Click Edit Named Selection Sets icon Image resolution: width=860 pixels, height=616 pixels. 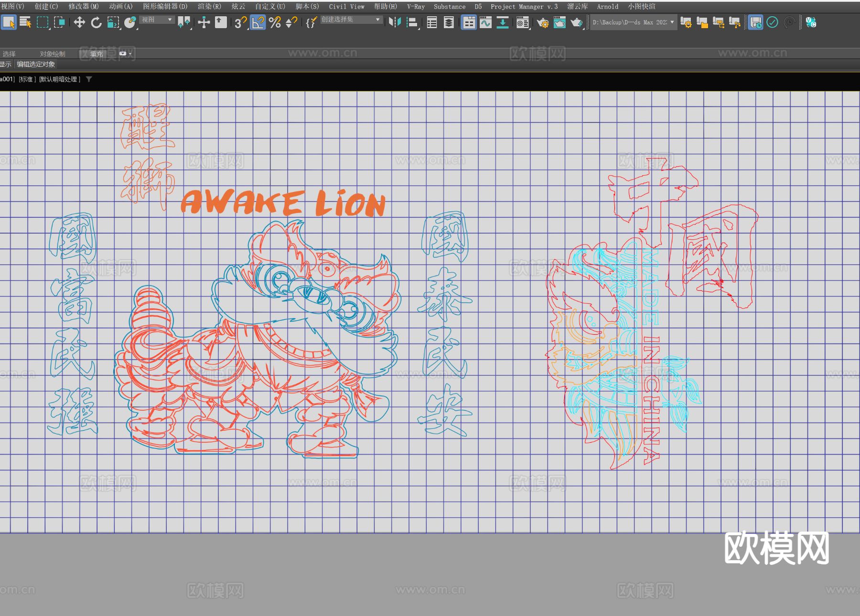pos(311,22)
